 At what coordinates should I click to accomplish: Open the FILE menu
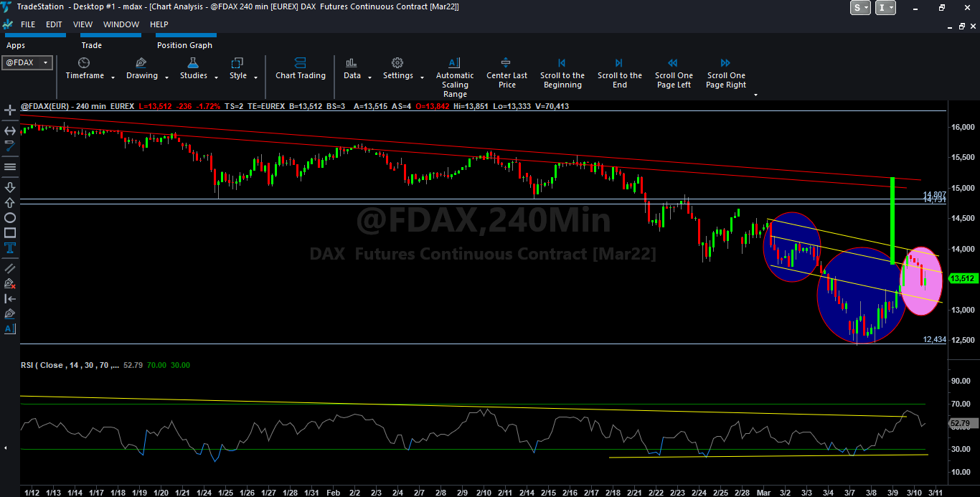(28, 24)
